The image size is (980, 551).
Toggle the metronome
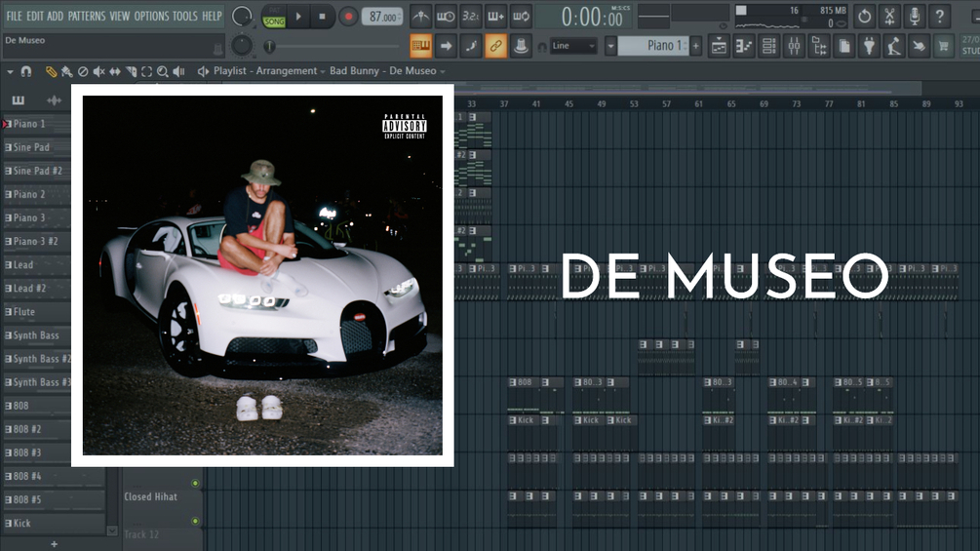420,17
